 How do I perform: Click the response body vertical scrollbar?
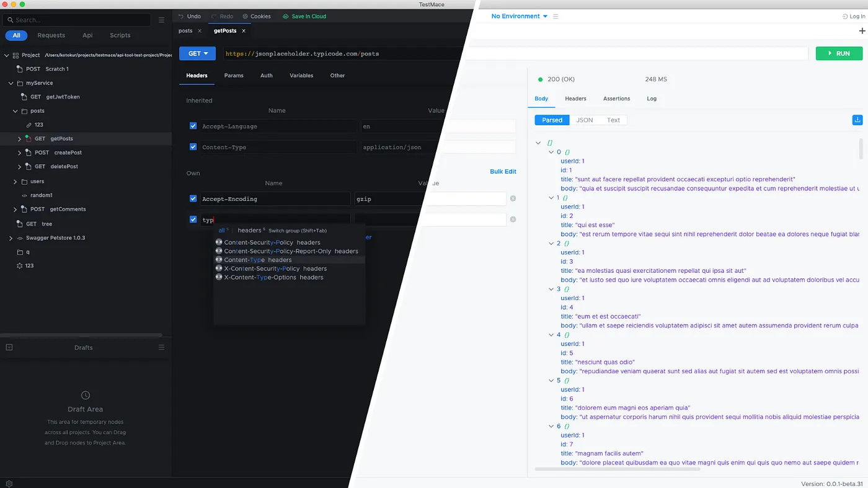(x=861, y=149)
